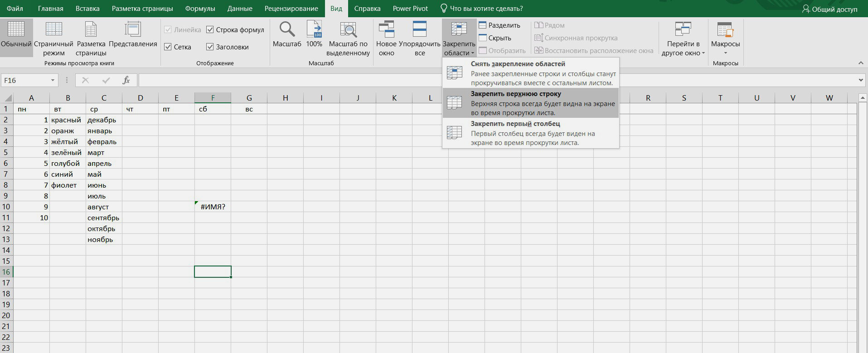Open the Формулы ribbon tab
This screenshot has width=868, height=353.
coord(200,9)
